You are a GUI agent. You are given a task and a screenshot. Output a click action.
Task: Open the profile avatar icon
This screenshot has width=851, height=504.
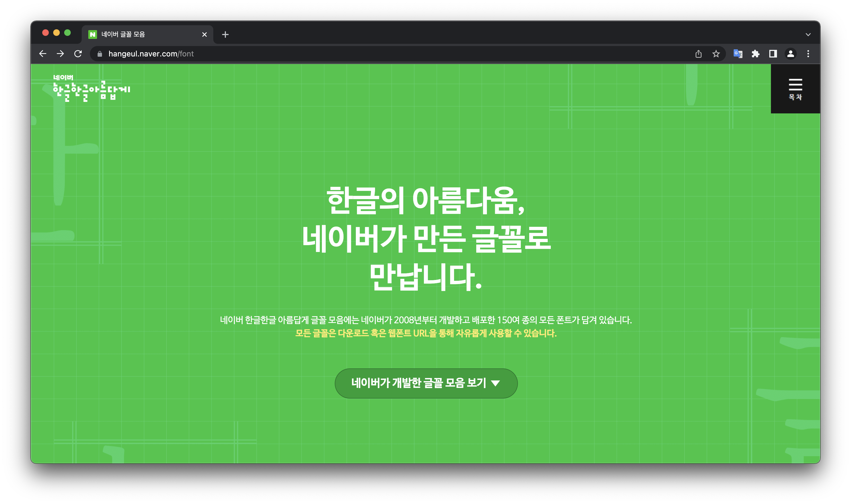[790, 54]
